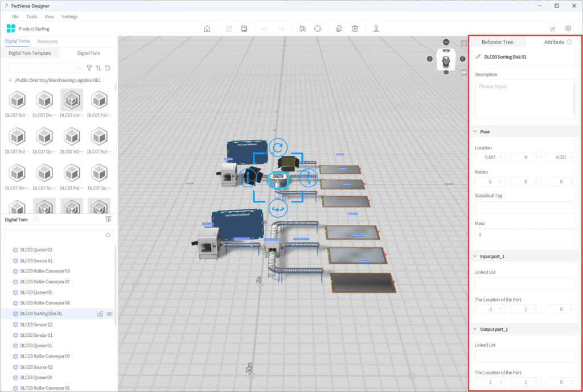Open the statistics chart icon at top right
This screenshot has height=392, width=583.
pyautogui.click(x=553, y=28)
